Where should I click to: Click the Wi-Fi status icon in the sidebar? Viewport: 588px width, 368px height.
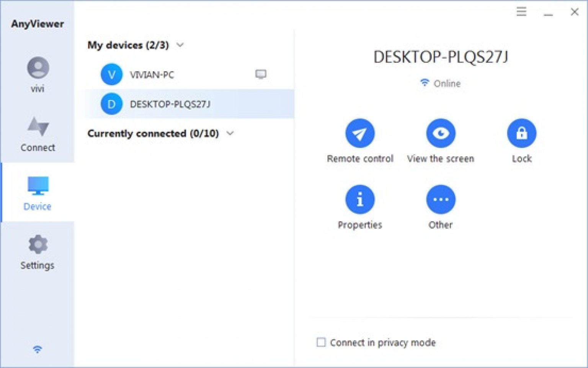37,349
